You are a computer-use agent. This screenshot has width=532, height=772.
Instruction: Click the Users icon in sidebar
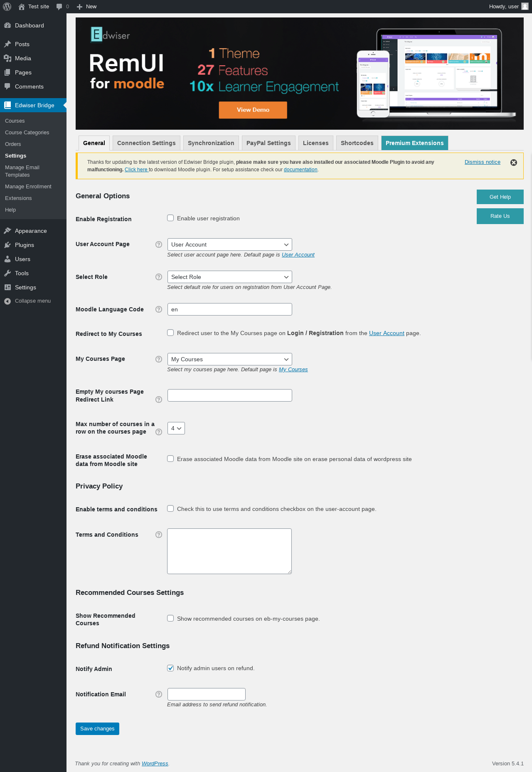[x=7, y=259]
